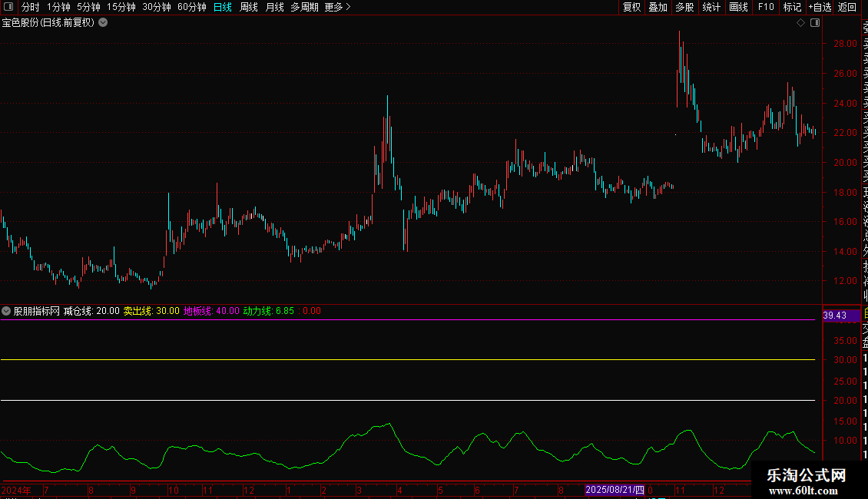The image size is (868, 499).
Task: Open F10 company information
Action: pos(766,7)
